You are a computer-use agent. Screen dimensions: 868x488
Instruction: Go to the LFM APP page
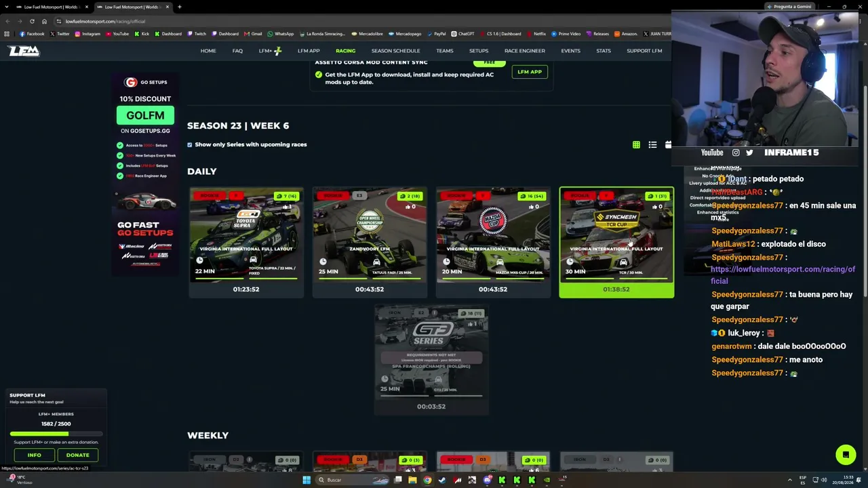(x=309, y=51)
